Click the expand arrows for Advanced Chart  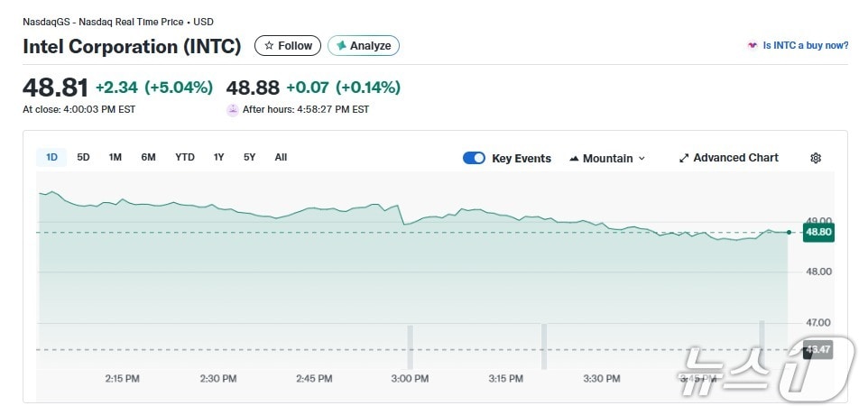pos(684,158)
